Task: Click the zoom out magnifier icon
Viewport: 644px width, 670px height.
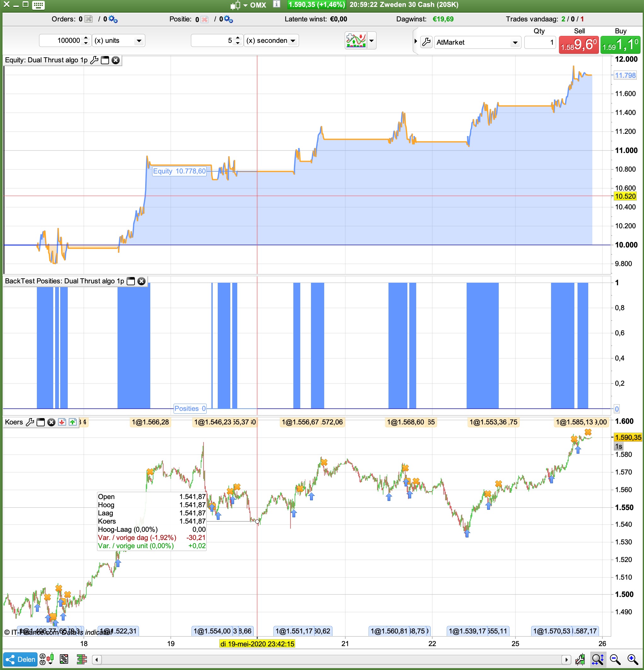Action: pyautogui.click(x=615, y=659)
